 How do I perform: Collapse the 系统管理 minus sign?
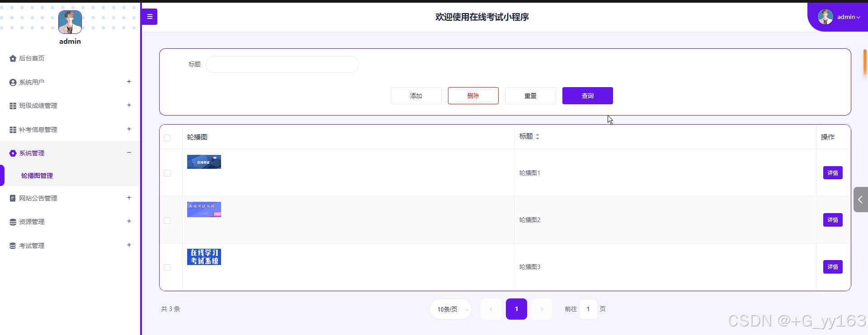[129, 153]
